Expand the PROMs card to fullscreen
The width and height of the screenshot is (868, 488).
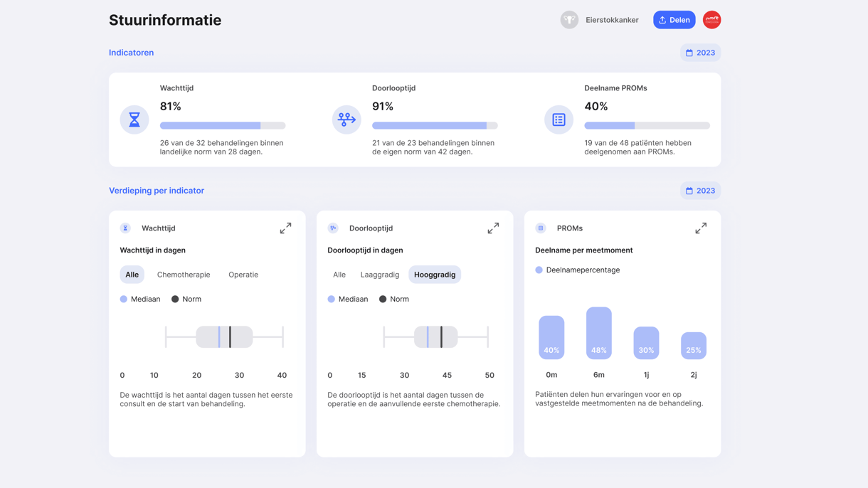click(x=701, y=228)
